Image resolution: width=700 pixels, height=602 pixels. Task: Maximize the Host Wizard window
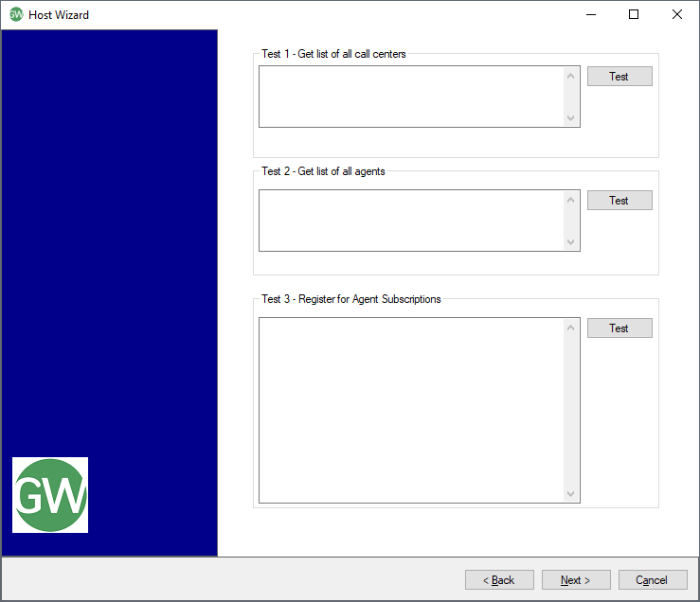pos(634,14)
